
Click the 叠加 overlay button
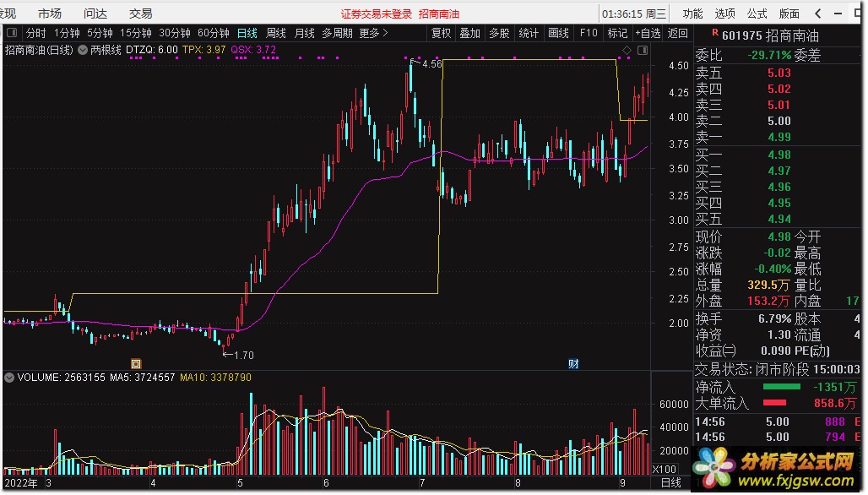pyautogui.click(x=469, y=33)
